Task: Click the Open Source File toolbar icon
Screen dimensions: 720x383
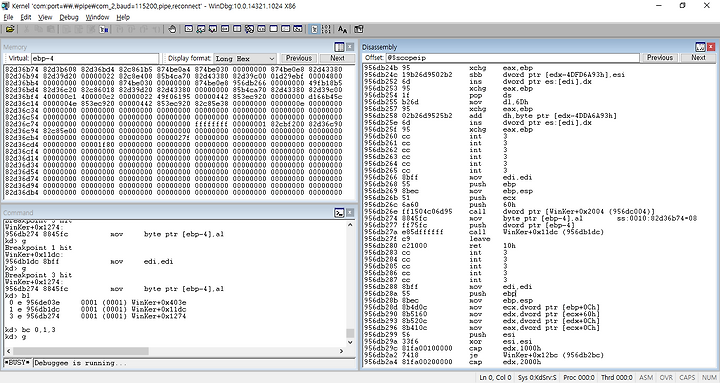Action: click(10, 29)
